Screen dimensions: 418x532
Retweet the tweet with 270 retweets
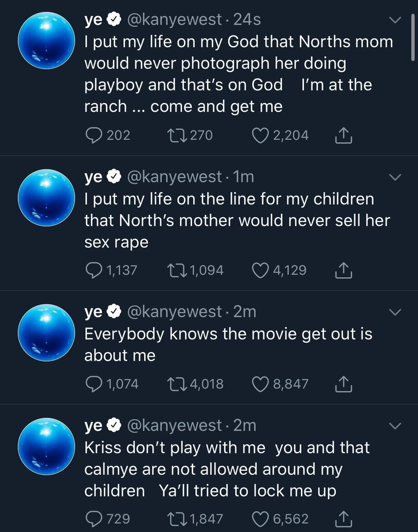(x=173, y=136)
